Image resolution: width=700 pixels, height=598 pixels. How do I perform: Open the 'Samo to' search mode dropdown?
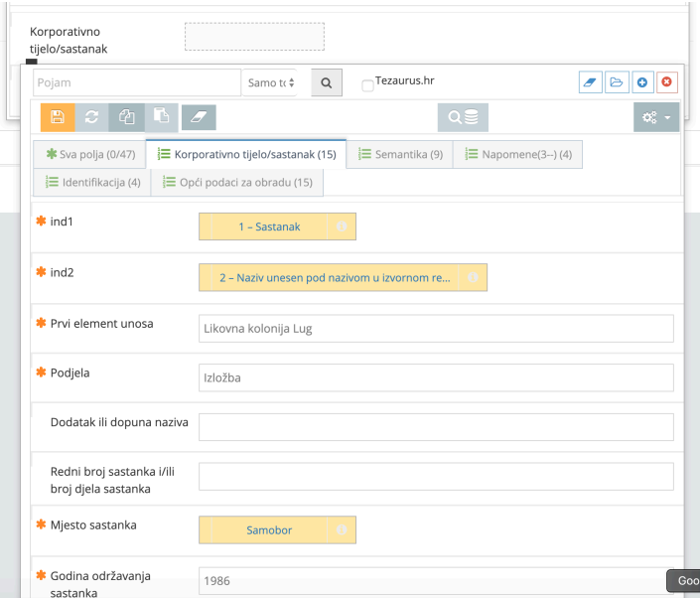(270, 82)
